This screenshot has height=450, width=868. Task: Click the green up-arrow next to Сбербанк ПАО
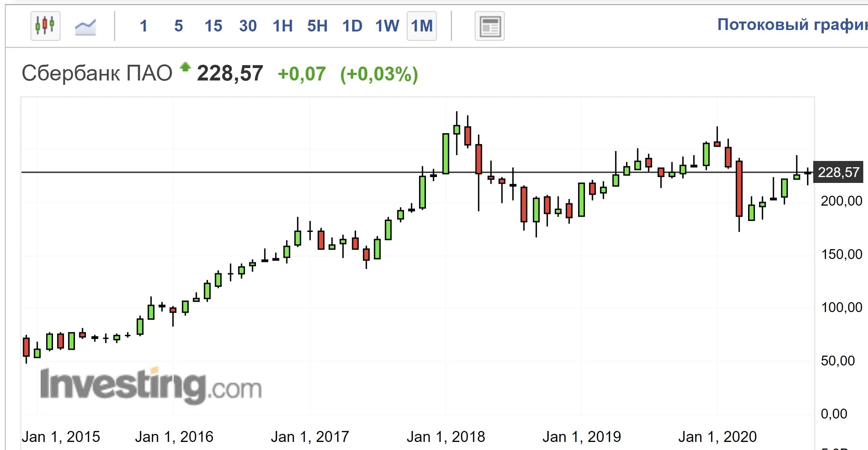click(x=185, y=67)
